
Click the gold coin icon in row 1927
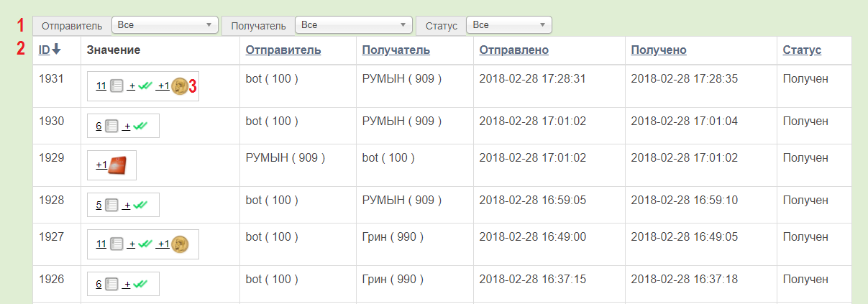point(179,244)
